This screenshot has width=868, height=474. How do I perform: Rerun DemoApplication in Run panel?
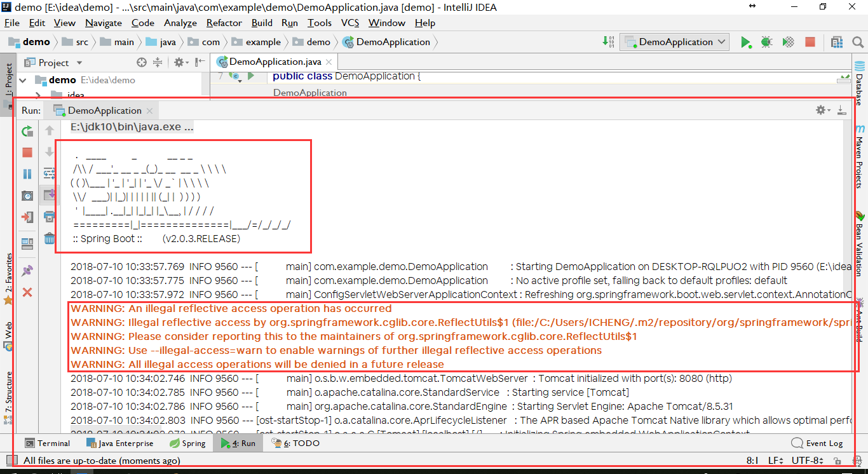click(x=27, y=132)
